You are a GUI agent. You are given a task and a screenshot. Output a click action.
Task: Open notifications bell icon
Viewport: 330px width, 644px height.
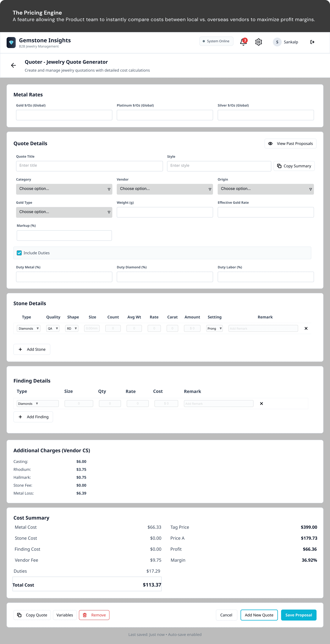click(243, 42)
